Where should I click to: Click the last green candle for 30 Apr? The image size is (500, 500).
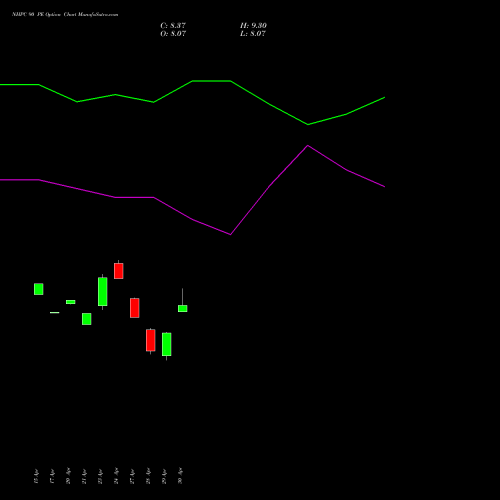click(183, 308)
